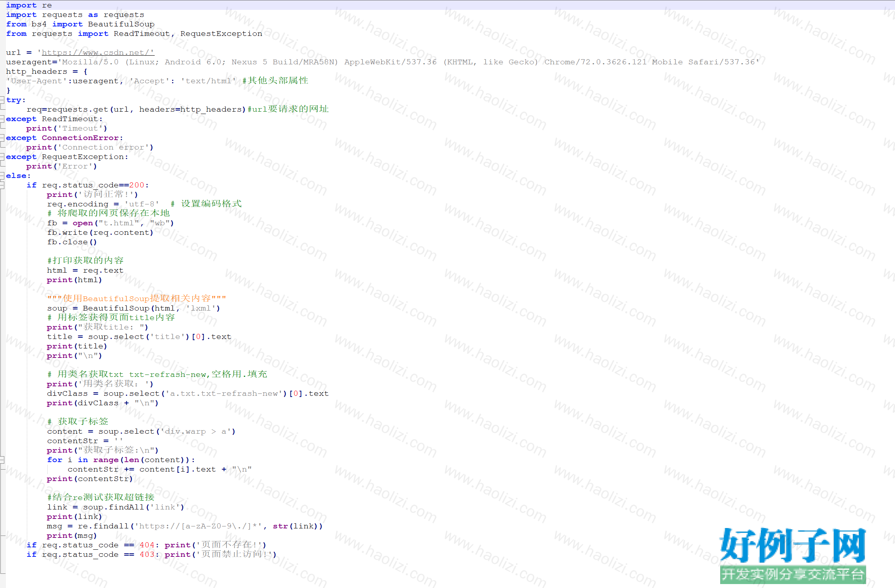Click the '#其他头部属性' comment
Viewport: 895px width, 588px height.
click(275, 81)
